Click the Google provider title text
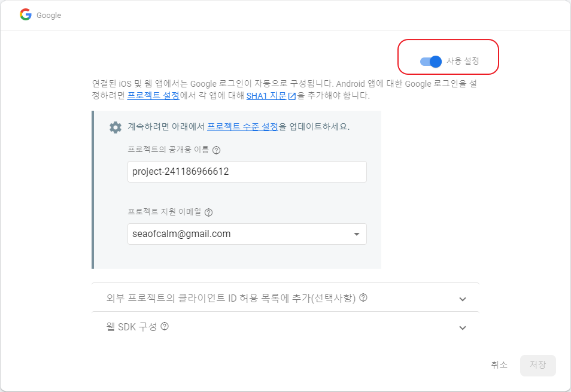Screen dimensions: 571x392 49,16
